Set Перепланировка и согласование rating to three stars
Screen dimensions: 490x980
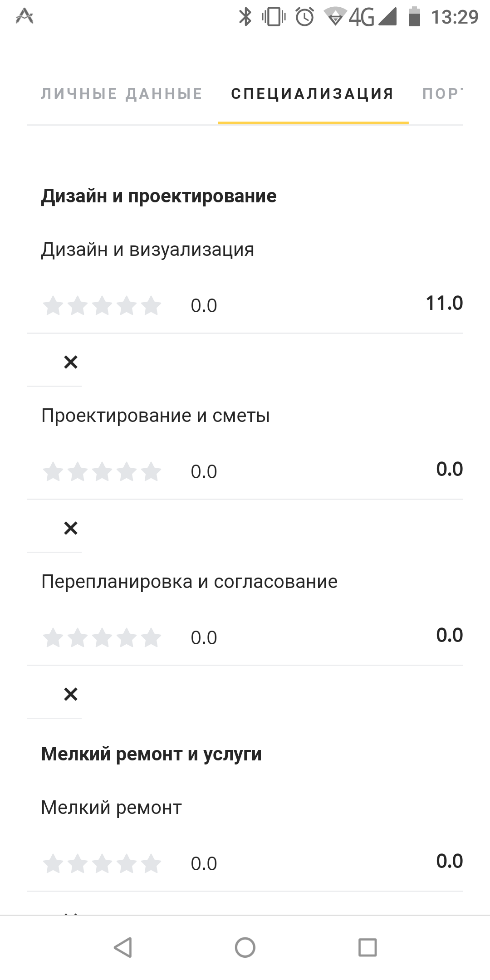102,638
